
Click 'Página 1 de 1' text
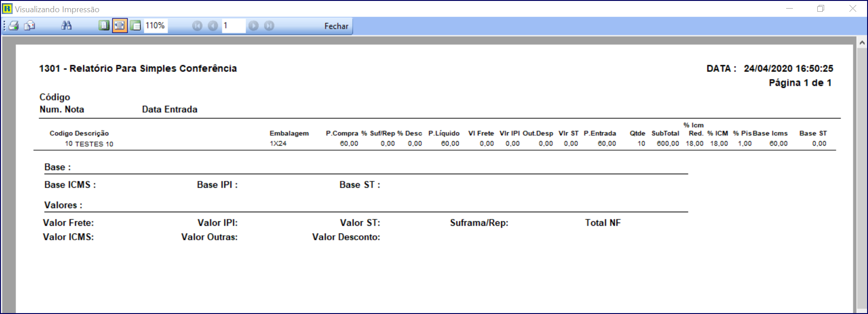click(800, 83)
